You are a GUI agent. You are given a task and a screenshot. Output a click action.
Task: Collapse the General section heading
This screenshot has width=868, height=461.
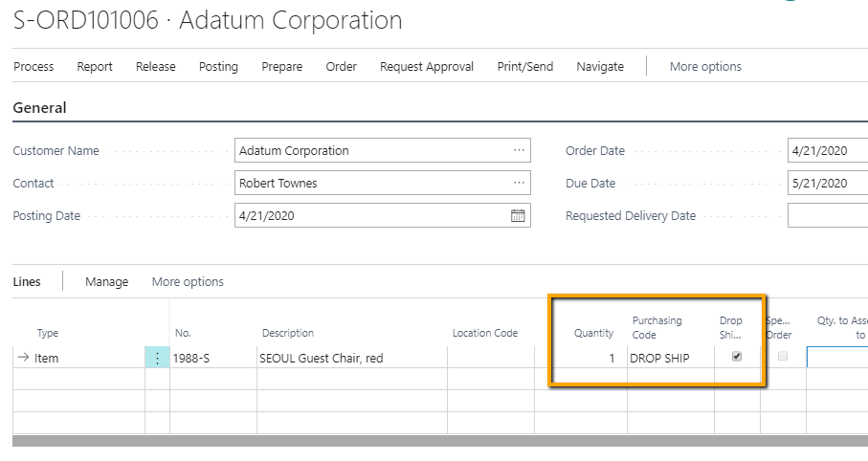click(40, 107)
